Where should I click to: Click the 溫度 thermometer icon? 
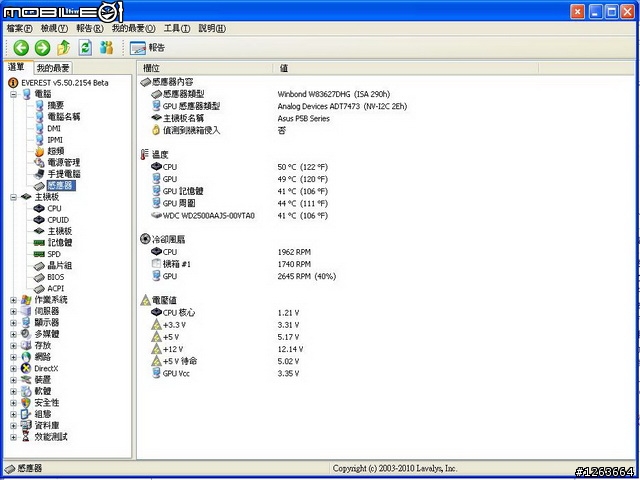coord(144,155)
